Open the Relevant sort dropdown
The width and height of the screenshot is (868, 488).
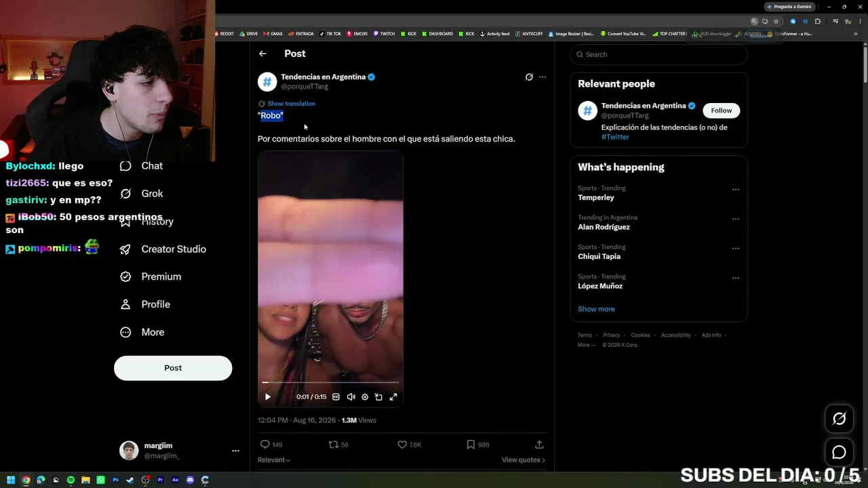pos(274,460)
